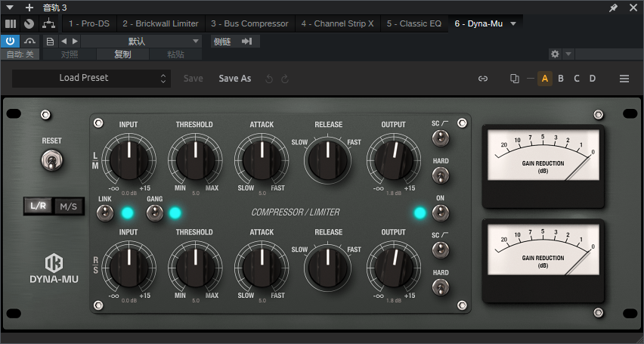
Task: Click the R/S channel THRESHOLD knob
Action: (195, 267)
